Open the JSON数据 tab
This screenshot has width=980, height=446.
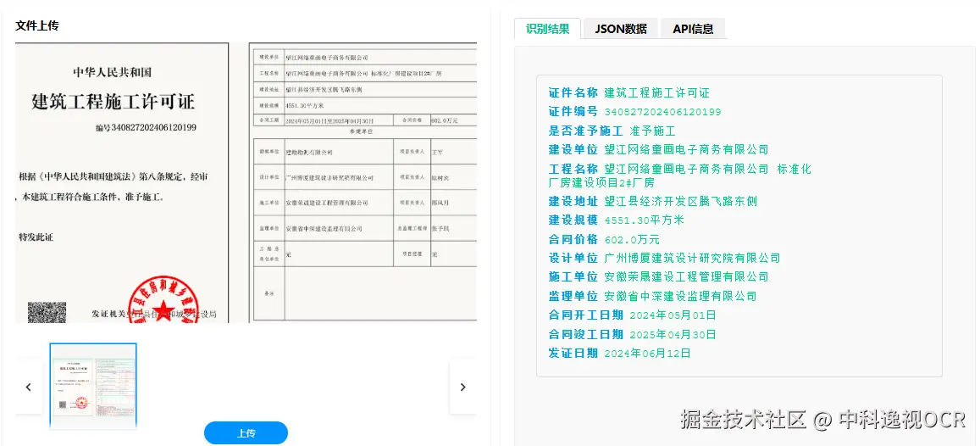tap(621, 29)
